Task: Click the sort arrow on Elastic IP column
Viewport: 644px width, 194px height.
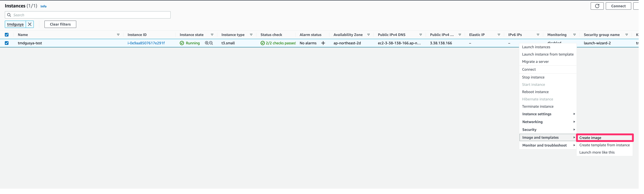Action: [x=499, y=35]
